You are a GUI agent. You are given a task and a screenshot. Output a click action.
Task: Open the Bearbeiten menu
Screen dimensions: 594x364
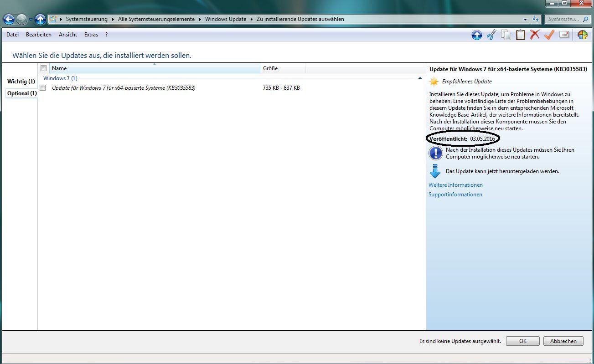point(39,35)
